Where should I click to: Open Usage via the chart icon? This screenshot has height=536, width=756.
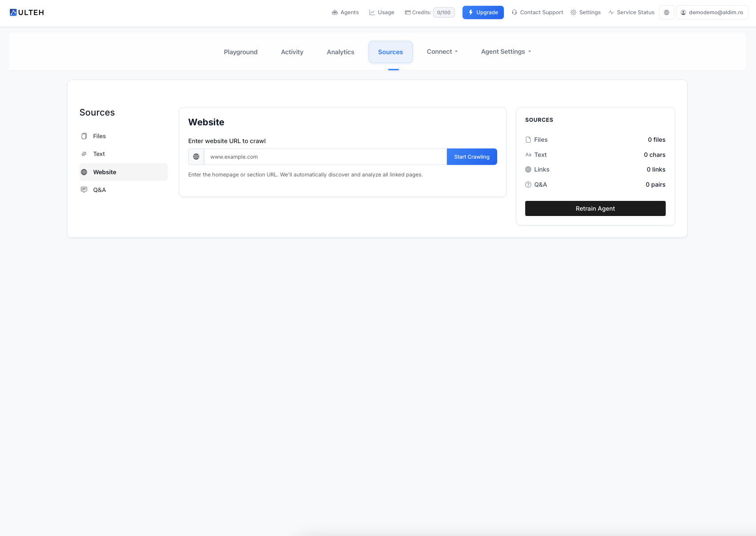372,12
